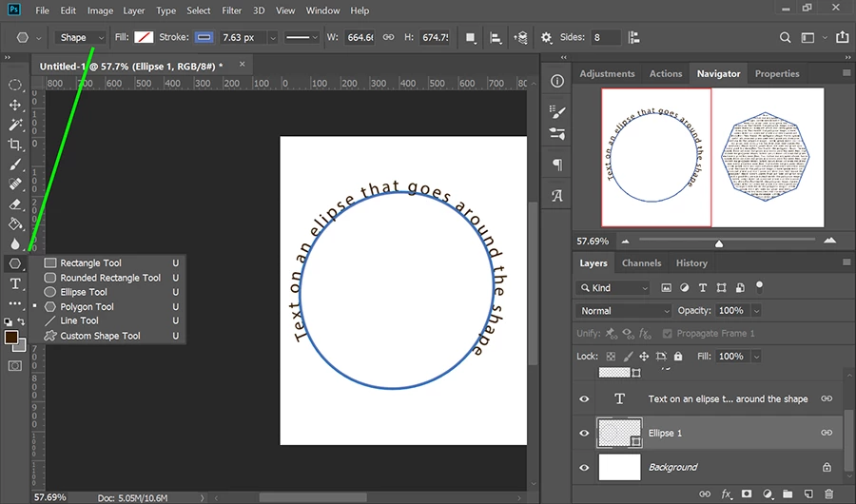Click the Navigator zoom slider handle
The height and width of the screenshot is (504, 856).
(x=719, y=243)
